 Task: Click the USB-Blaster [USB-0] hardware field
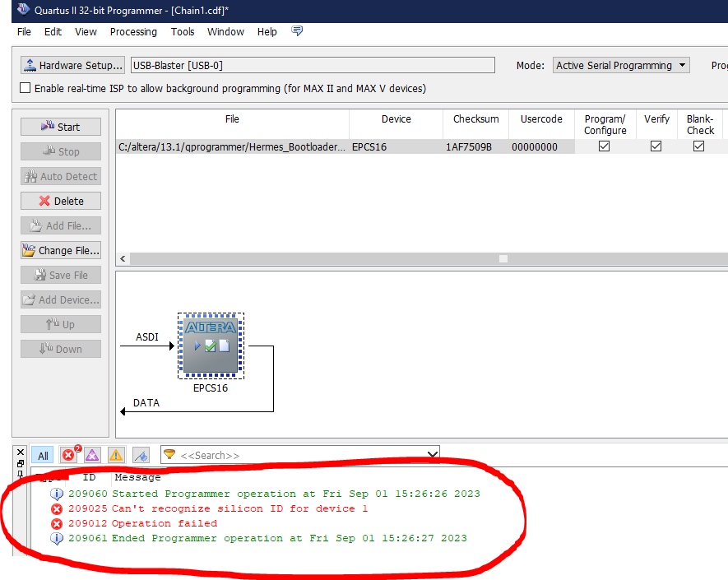point(313,66)
